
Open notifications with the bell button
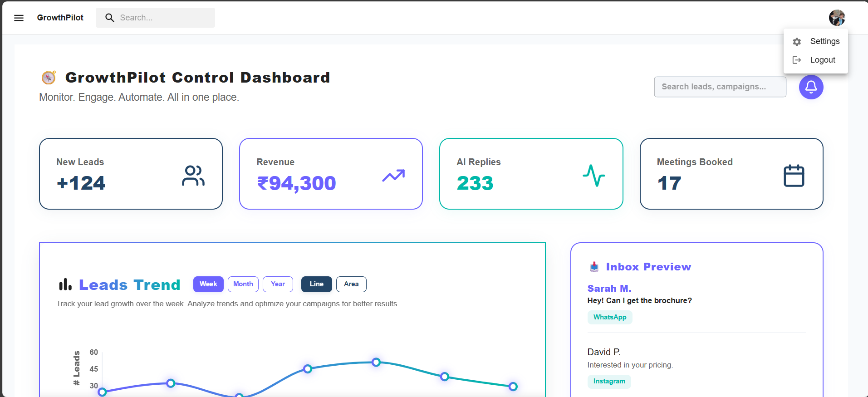tap(811, 87)
